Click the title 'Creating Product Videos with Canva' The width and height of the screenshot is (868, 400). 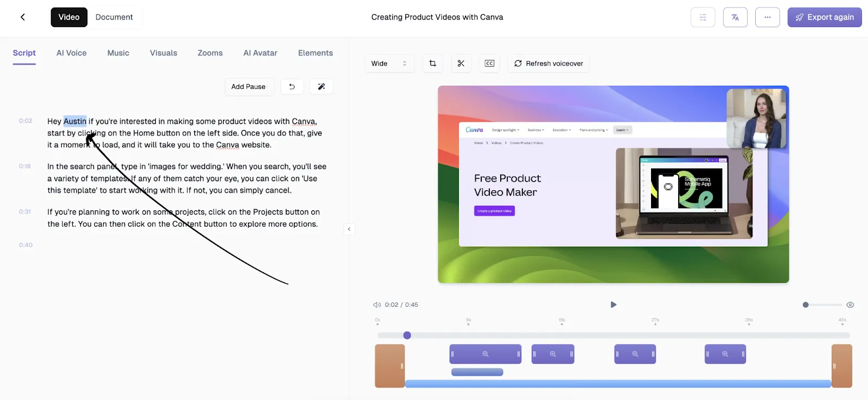pos(437,17)
